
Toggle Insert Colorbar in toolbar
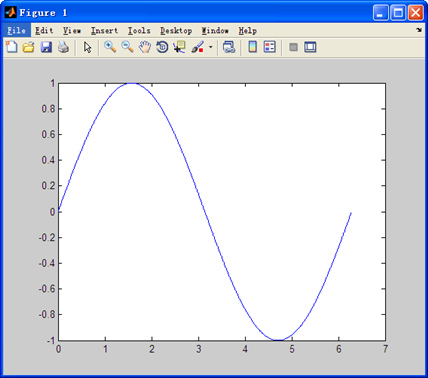point(253,47)
